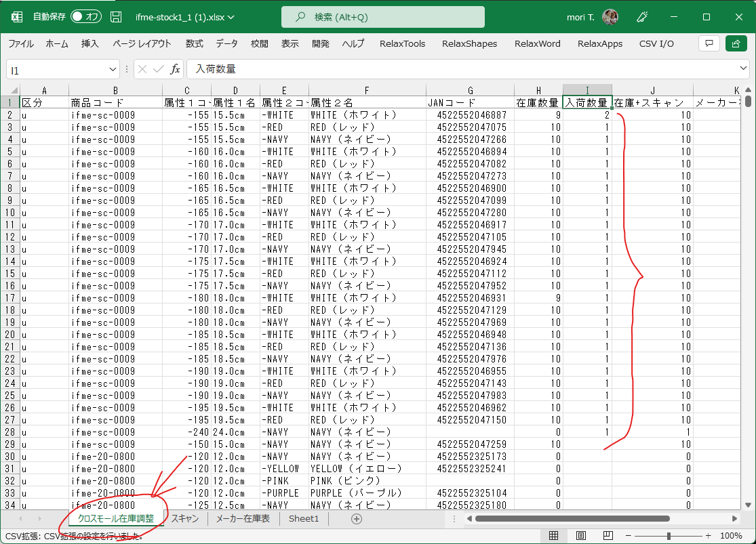Toggle the 自動保存 AutoSave switch
The width and height of the screenshot is (756, 544).
pyautogui.click(x=85, y=17)
